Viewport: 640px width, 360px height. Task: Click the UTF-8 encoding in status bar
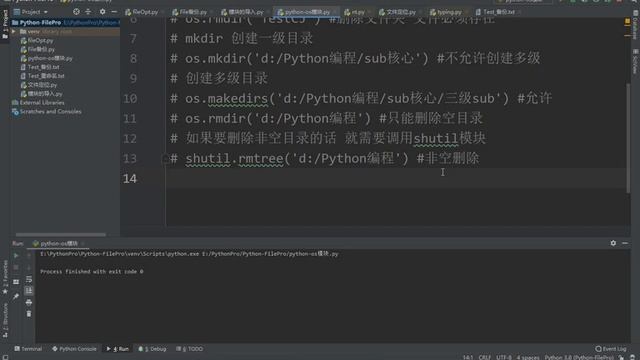[x=504, y=357]
